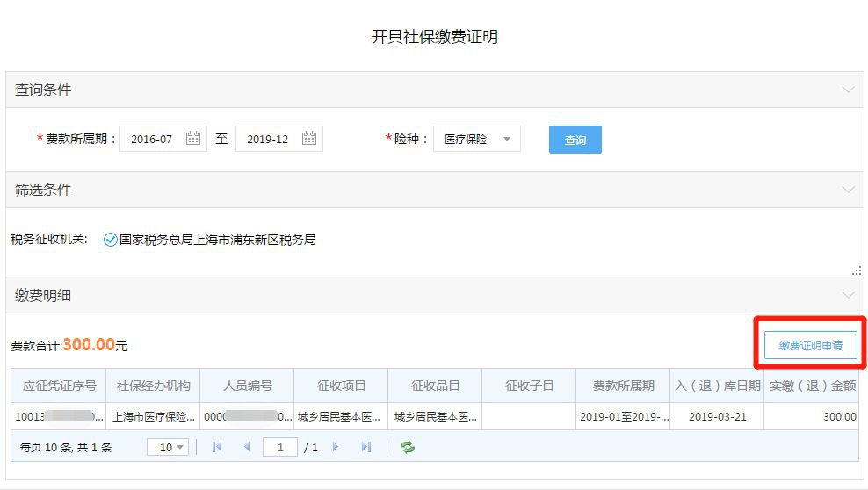This screenshot has width=868, height=490.
Task: Collapse the 缴费明细 section
Action: click(848, 296)
